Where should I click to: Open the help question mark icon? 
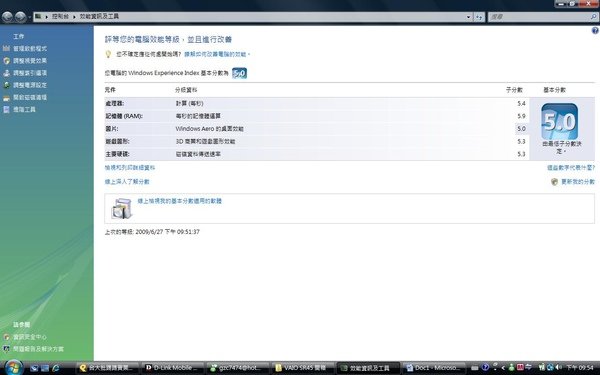pos(595,31)
